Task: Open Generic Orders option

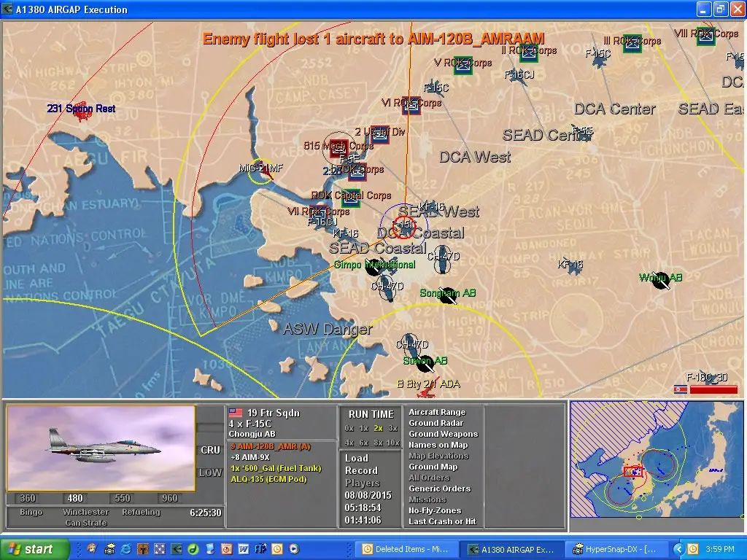Action: click(439, 489)
